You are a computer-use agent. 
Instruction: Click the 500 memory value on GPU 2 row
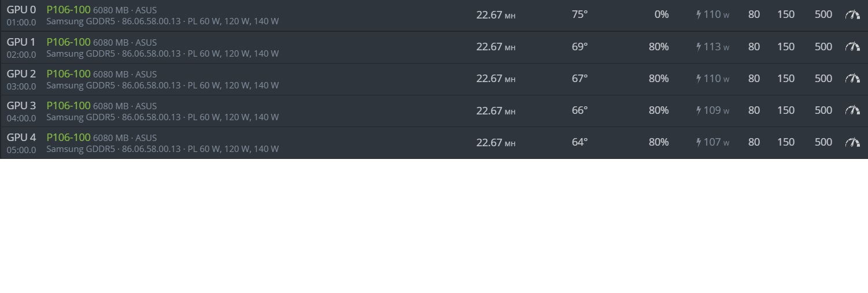[823, 79]
